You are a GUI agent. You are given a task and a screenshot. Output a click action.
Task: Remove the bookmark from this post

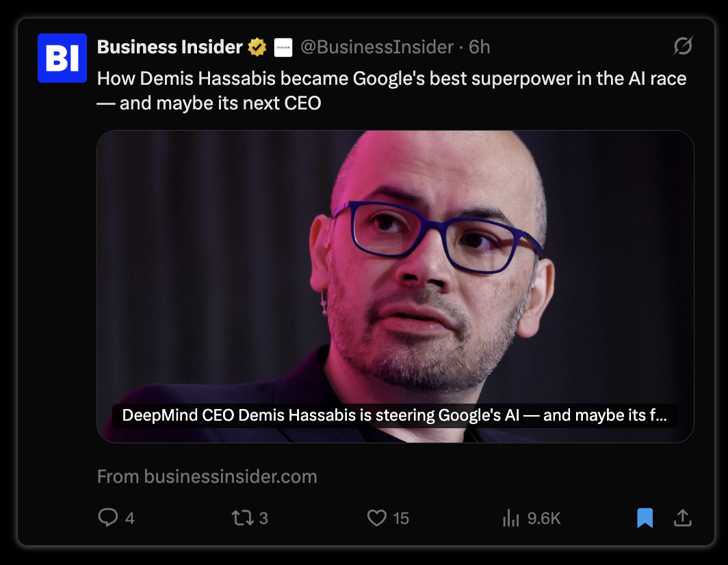click(x=645, y=518)
